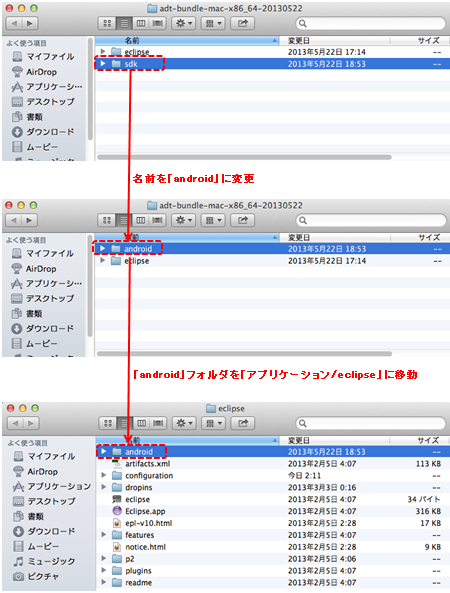The height and width of the screenshot is (593, 450).
Task: Expand the sdk folder disclosure triangle
Action: tap(103, 64)
